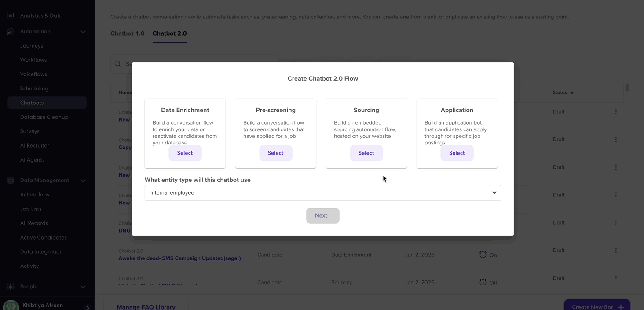644x310 pixels.
Task: Click the search magnifier icon above the table
Action: click(x=118, y=64)
